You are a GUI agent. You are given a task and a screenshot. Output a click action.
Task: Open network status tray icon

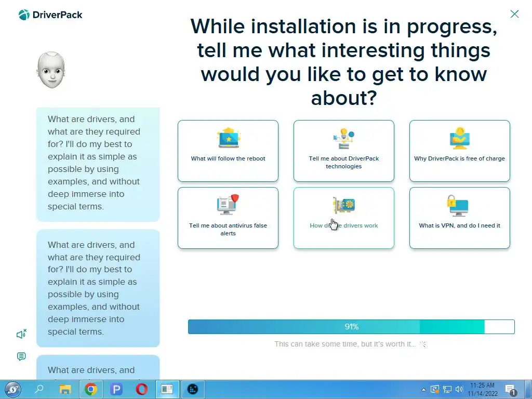pyautogui.click(x=447, y=389)
